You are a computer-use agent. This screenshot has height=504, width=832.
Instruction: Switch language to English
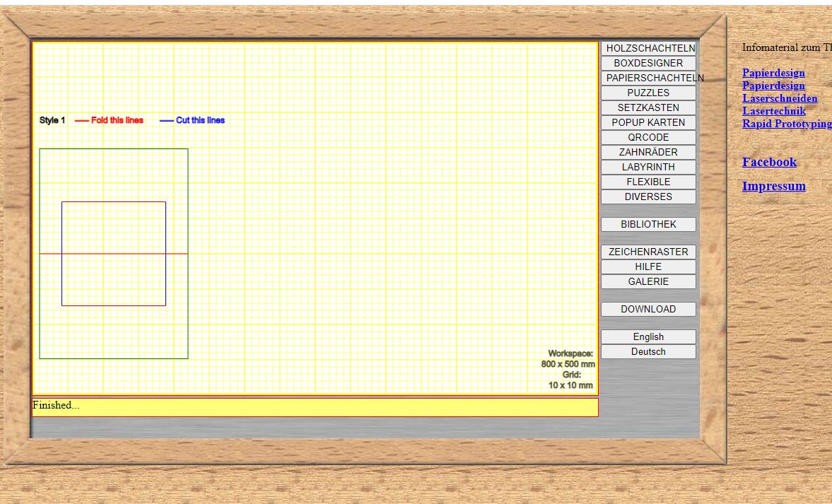[x=648, y=336]
